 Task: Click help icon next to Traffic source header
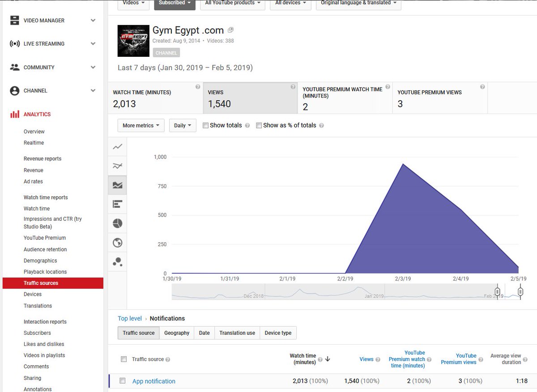click(168, 359)
